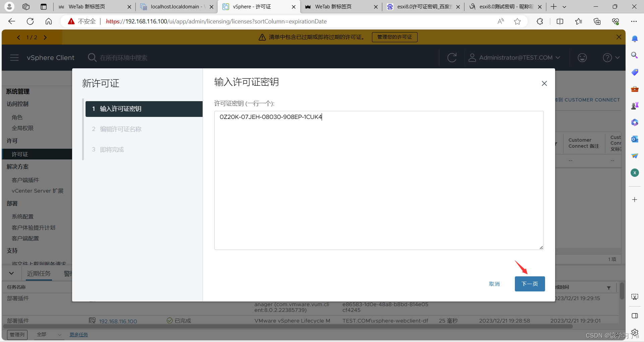Image resolution: width=644 pixels, height=342 pixels.
Task: Click 管理您的许可证 button
Action: pyautogui.click(x=394, y=37)
